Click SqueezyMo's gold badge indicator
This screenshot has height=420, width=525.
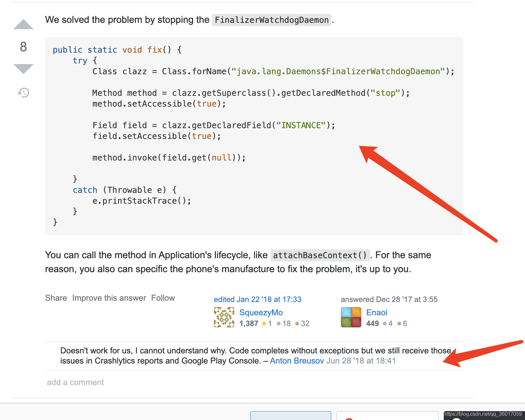tap(267, 324)
